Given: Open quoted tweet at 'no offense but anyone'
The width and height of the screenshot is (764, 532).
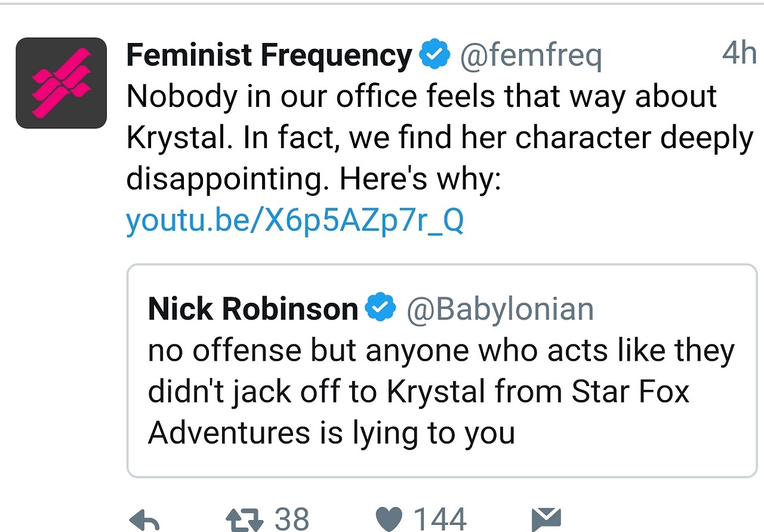Looking at the screenshot, I should (440, 352).
